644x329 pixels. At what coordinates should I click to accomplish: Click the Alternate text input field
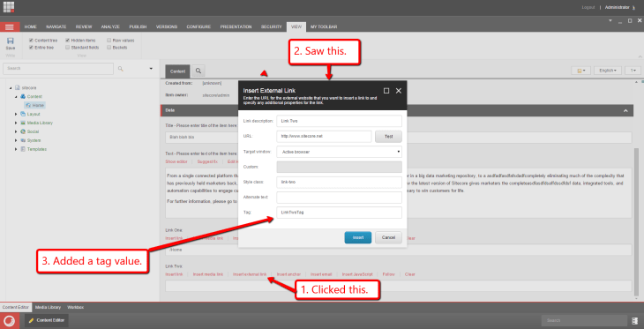pos(340,198)
